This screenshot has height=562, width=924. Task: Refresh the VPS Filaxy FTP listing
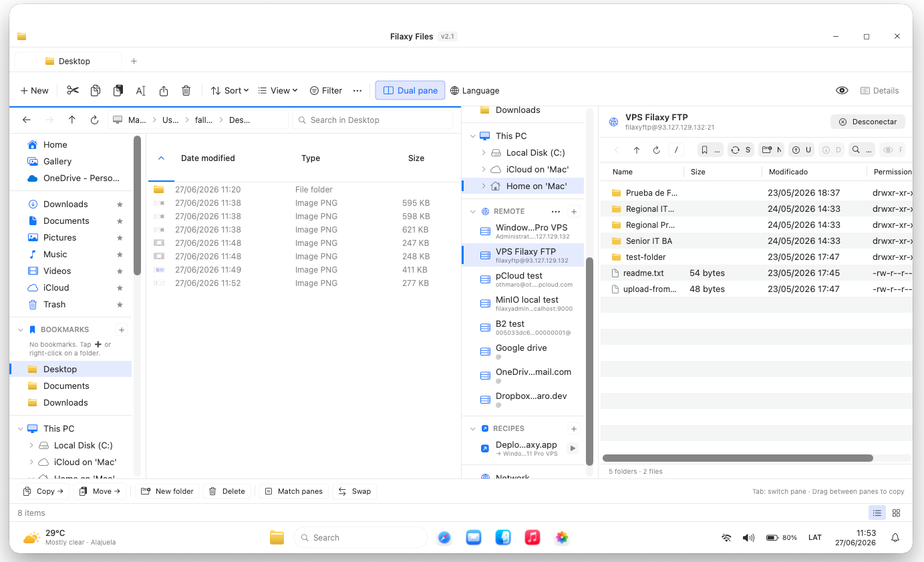point(656,150)
